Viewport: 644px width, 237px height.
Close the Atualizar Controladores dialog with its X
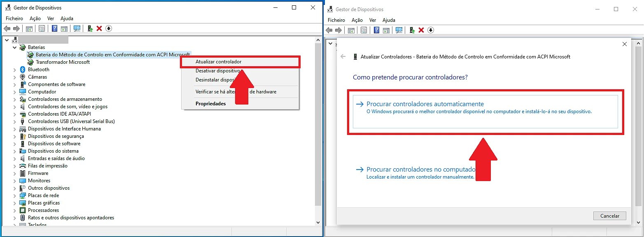[x=625, y=44]
